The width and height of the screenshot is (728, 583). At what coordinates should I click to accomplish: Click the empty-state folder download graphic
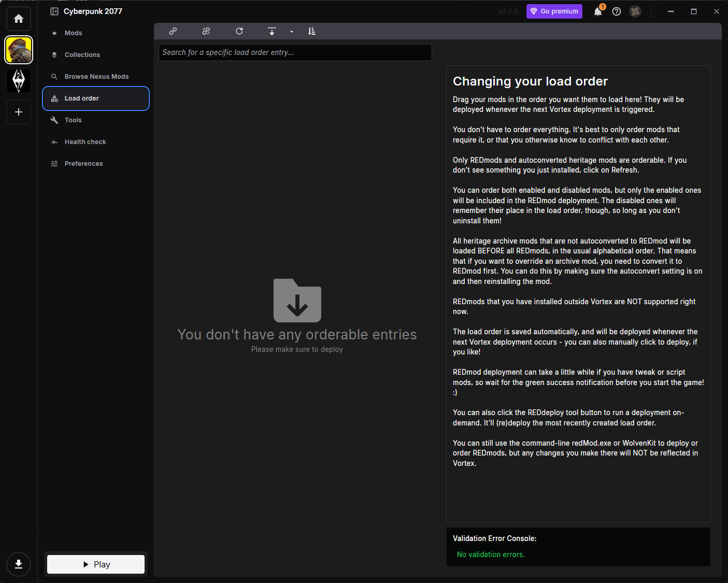point(297,301)
